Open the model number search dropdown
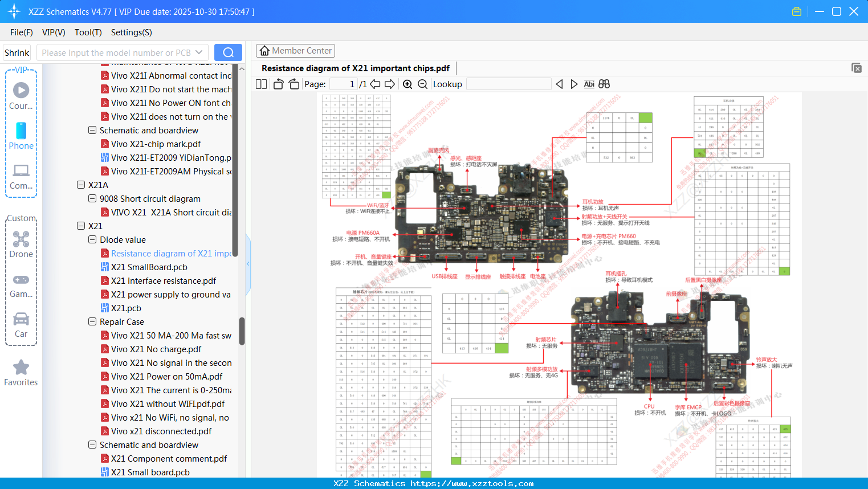This screenshot has height=489, width=868. [x=198, y=52]
